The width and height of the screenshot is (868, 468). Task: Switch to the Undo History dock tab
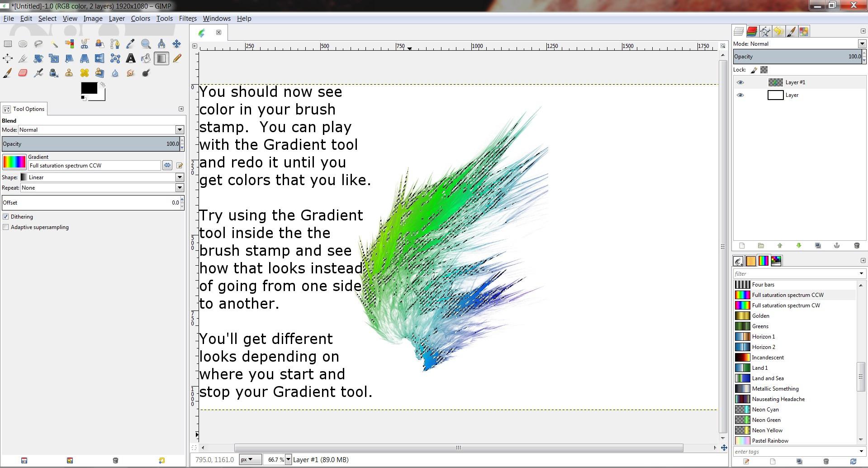click(778, 31)
